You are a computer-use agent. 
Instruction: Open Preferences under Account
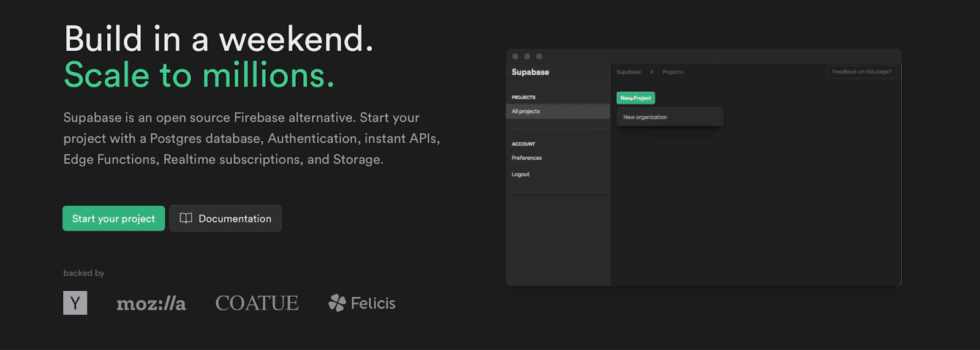pyautogui.click(x=527, y=158)
